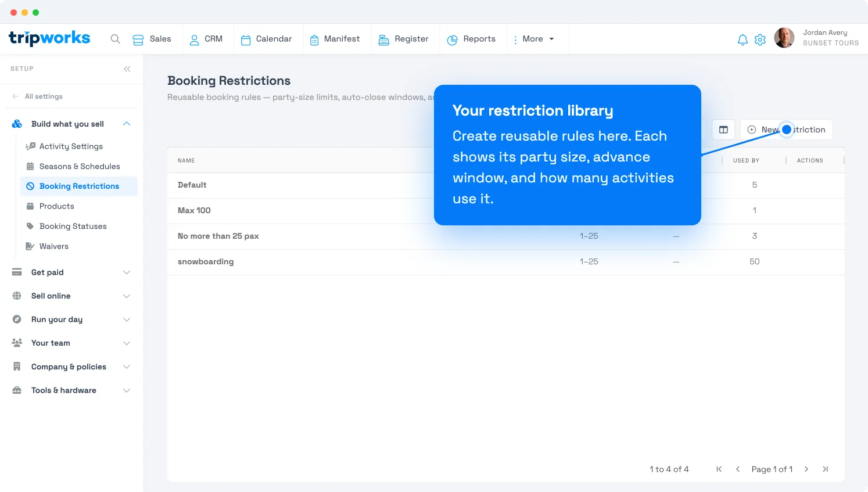Click used-by count 5 for Default
This screenshot has height=492, width=868.
tap(754, 185)
